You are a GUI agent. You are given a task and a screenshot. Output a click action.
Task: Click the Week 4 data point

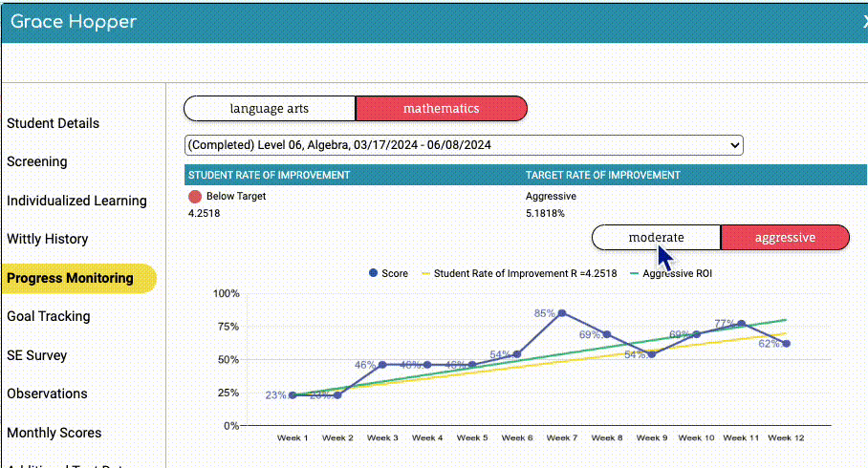426,365
